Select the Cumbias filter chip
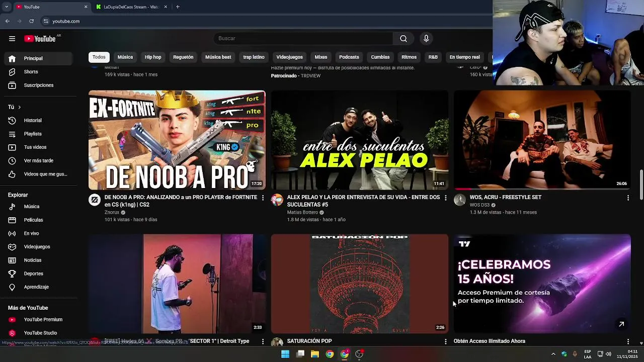Screen dimensions: 644x362 380,57
